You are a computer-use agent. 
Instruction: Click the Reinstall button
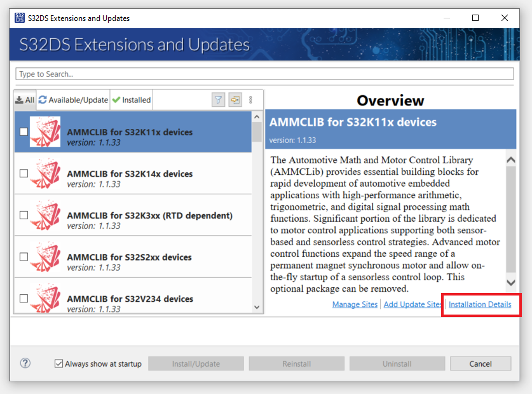coord(297,363)
